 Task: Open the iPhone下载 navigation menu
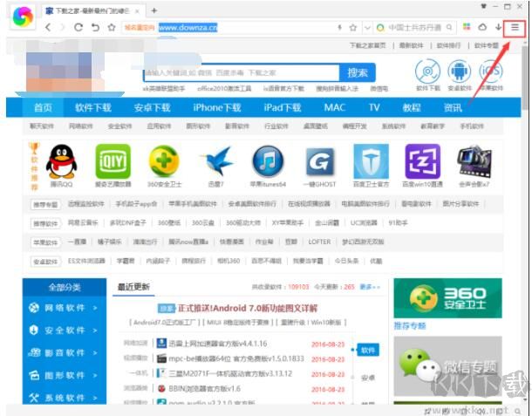(x=217, y=107)
